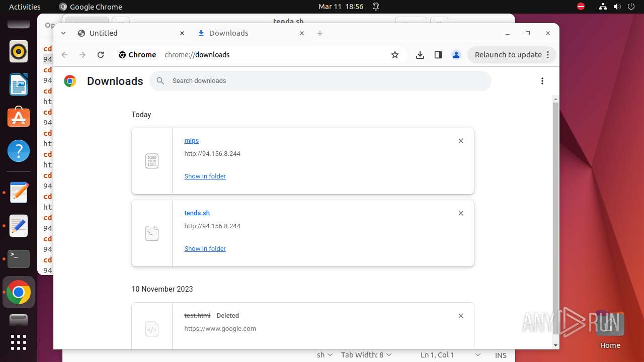Screen dimensions: 644x362
Task: Open Google Chrome app menu in top bar
Action: point(91,7)
